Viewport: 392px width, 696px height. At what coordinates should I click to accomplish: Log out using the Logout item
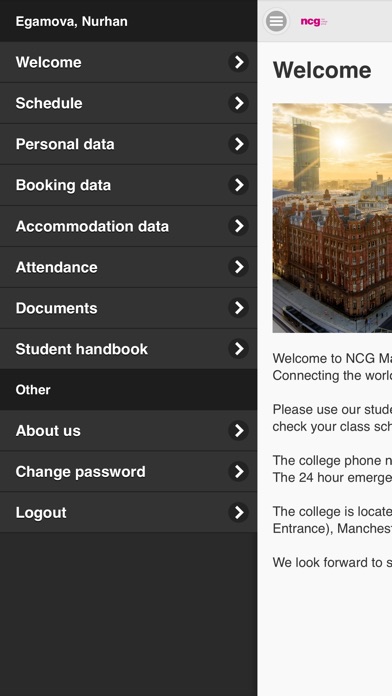click(x=128, y=512)
